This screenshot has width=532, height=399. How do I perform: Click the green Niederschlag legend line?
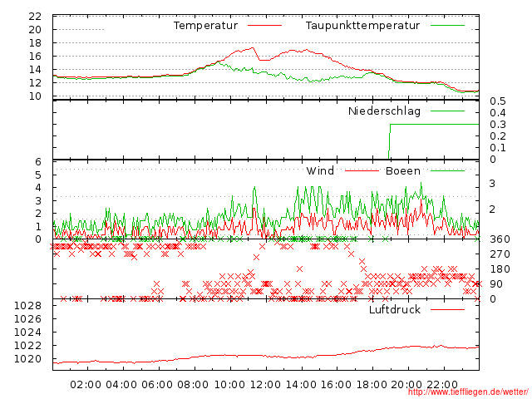tap(447, 111)
